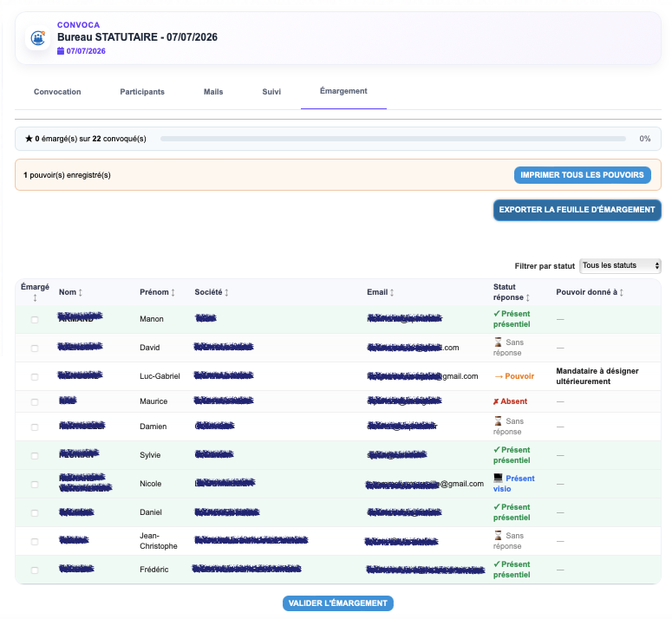
Task: Sort by Prénom column arrow icon
Action: pyautogui.click(x=173, y=292)
